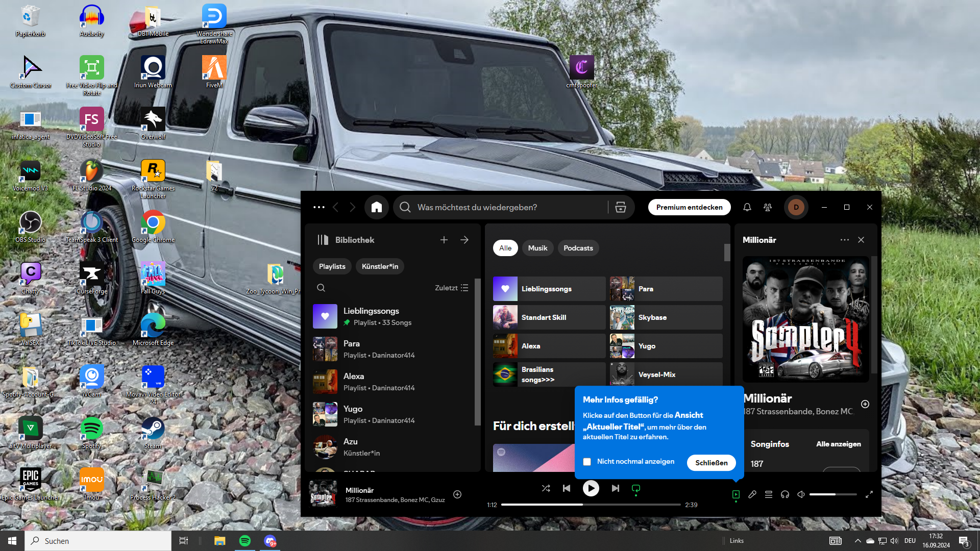Select the 'Musik' filter tab
980x551 pixels.
tap(537, 248)
